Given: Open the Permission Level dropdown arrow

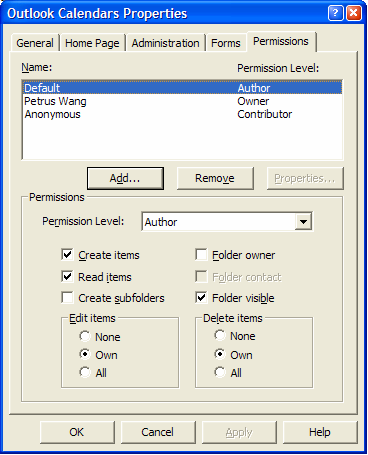Looking at the screenshot, I should [303, 222].
